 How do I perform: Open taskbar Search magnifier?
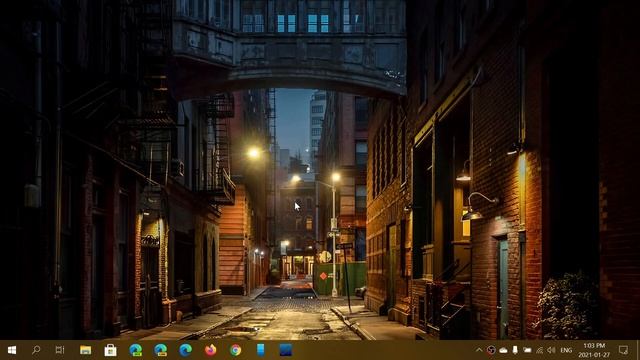click(x=36, y=350)
